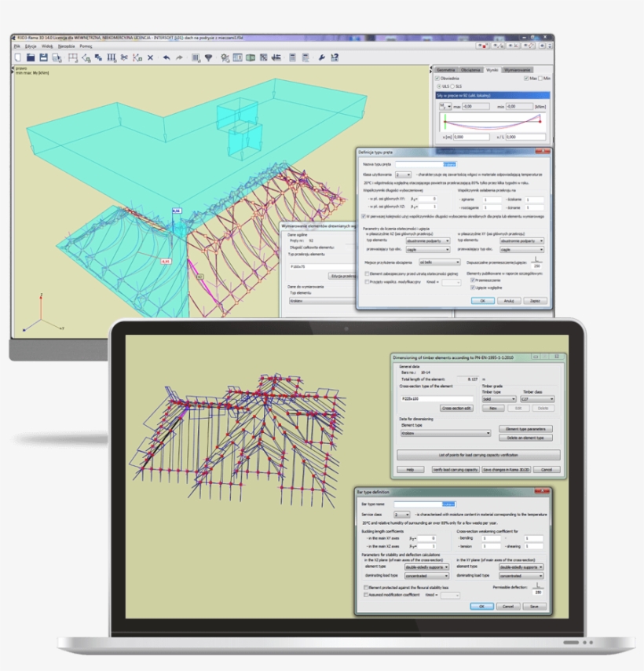Click Anuluj in Definicja typu pręta dialog
The height and width of the screenshot is (671, 644).
tap(509, 301)
